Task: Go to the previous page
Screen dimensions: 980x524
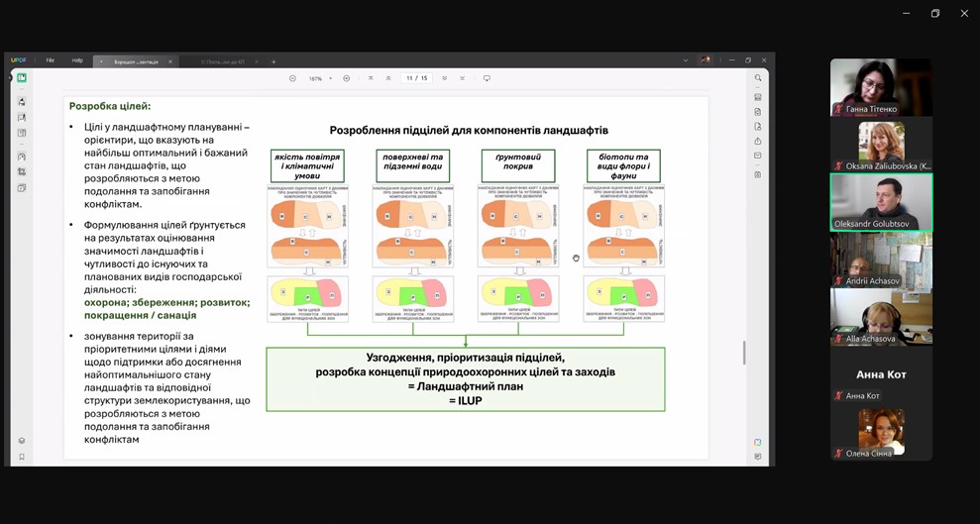Action: (388, 78)
